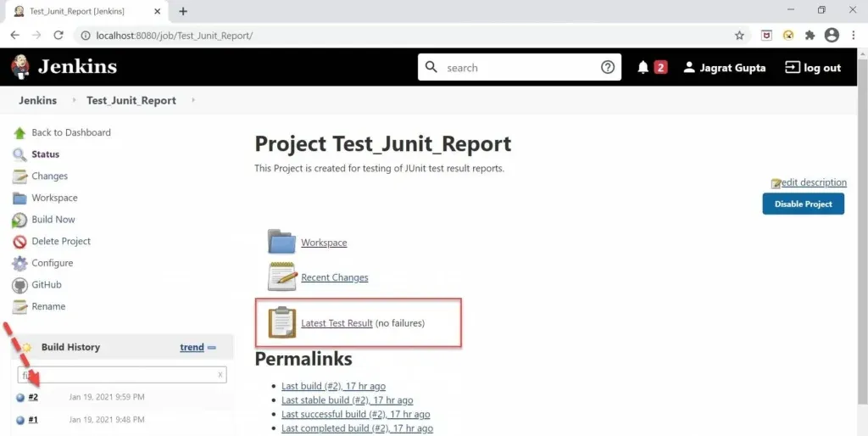Open the Last completed build (#2) permalink
The width and height of the screenshot is (868, 436).
(357, 429)
